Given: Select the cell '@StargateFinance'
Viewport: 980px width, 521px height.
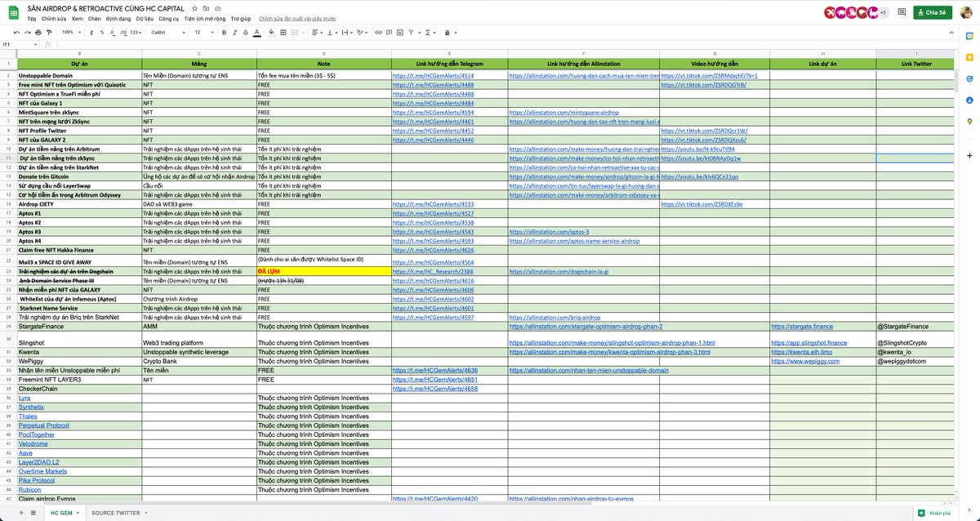Looking at the screenshot, I should pos(915,326).
